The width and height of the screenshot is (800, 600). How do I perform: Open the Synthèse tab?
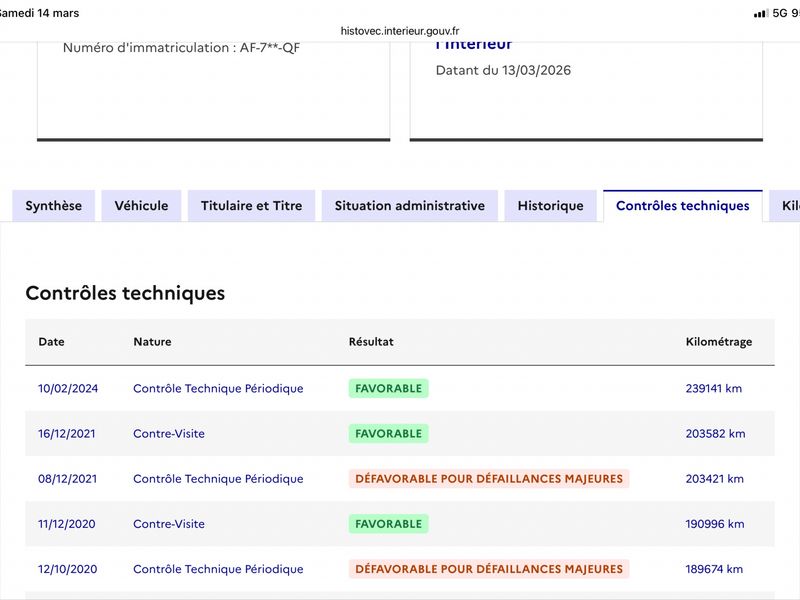(x=53, y=206)
